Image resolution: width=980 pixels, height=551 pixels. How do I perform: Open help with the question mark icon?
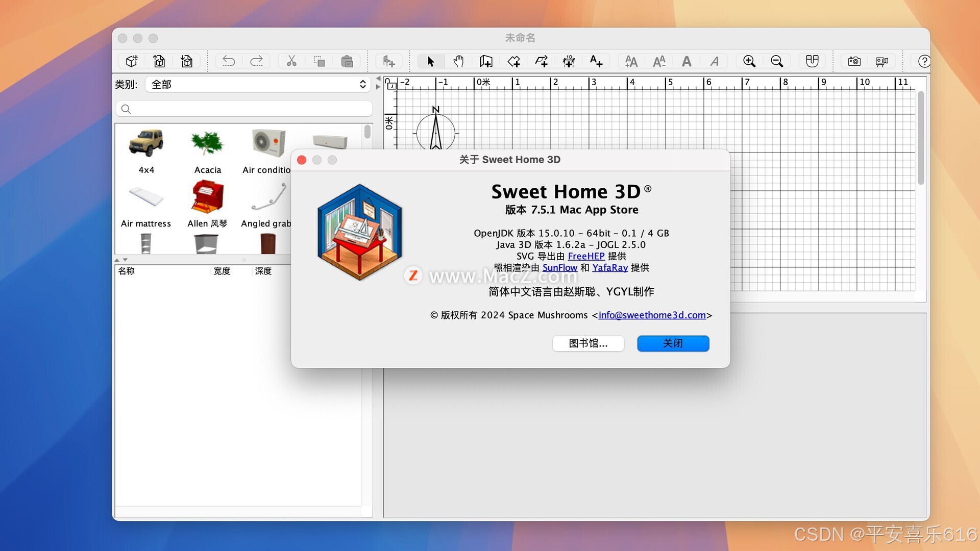923,61
